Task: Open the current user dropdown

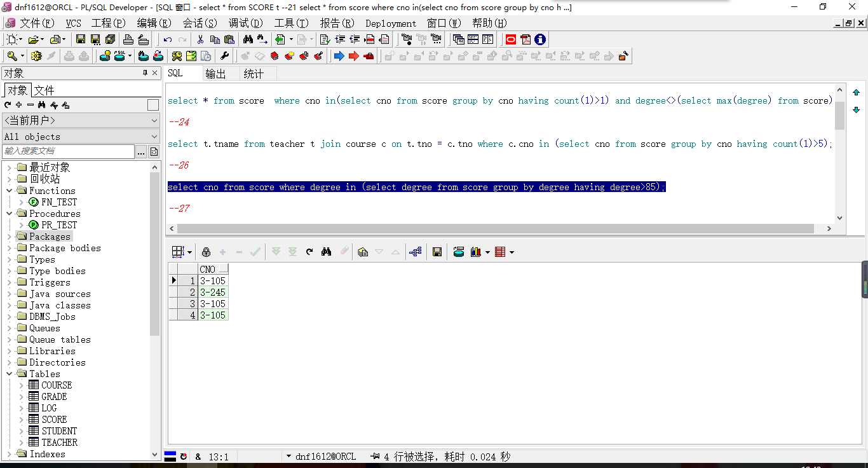Action: coord(81,120)
